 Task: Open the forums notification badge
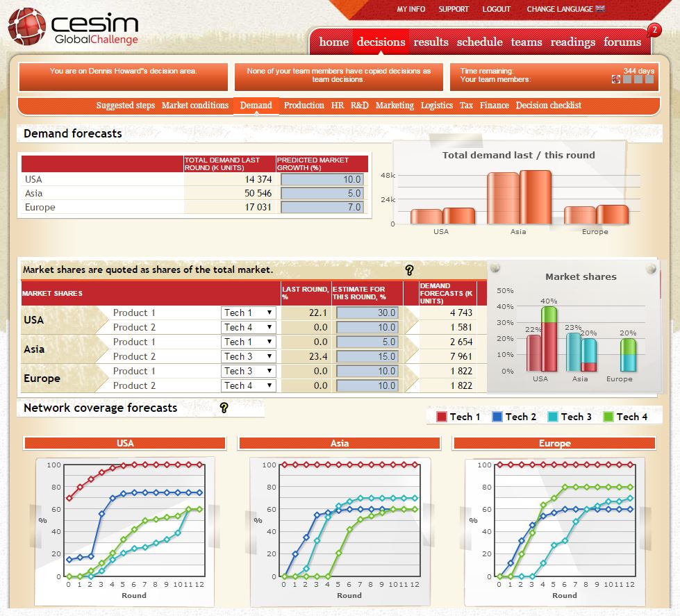pyautogui.click(x=653, y=31)
